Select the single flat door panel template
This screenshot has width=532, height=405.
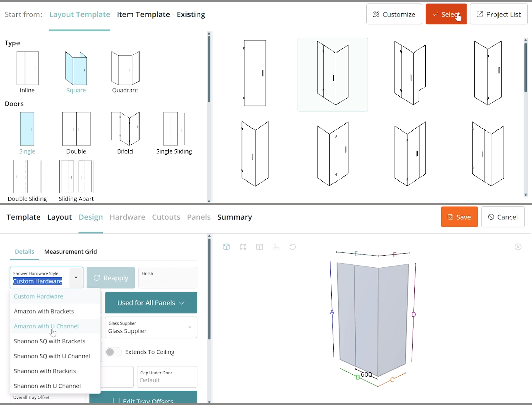255,73
